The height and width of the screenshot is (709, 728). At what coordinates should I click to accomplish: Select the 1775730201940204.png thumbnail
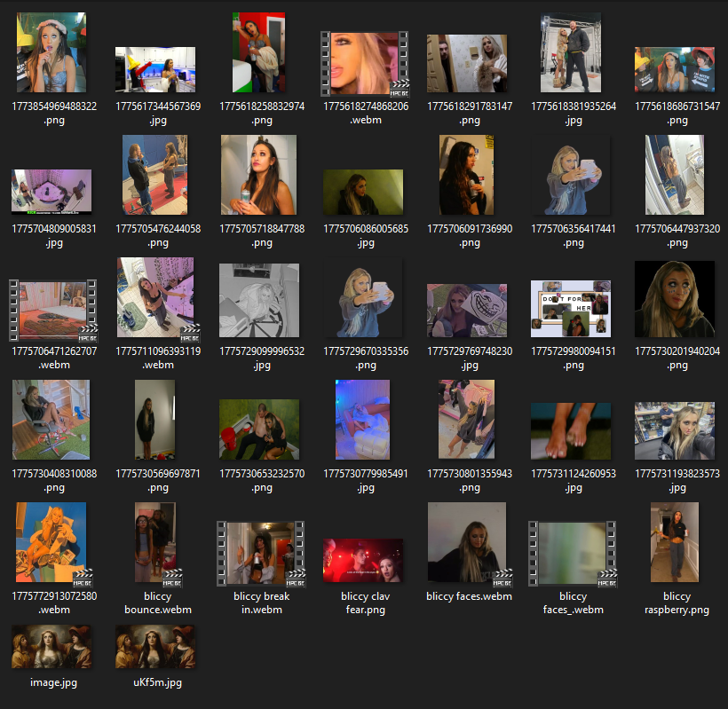(x=675, y=299)
